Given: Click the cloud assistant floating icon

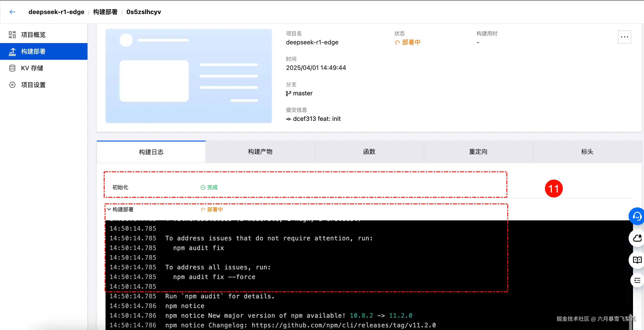Looking at the screenshot, I should [x=637, y=238].
